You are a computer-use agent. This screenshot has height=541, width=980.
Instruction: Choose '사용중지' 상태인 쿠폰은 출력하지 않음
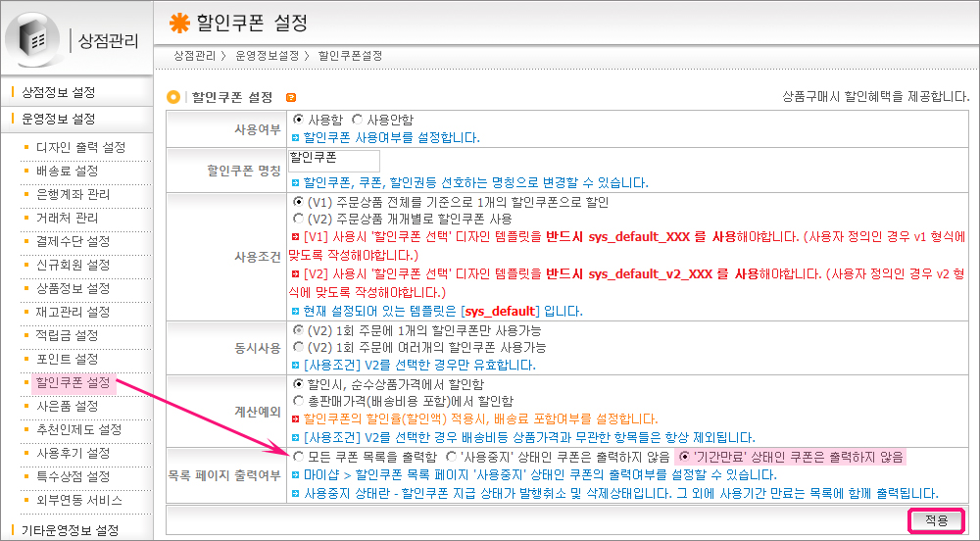[452, 457]
